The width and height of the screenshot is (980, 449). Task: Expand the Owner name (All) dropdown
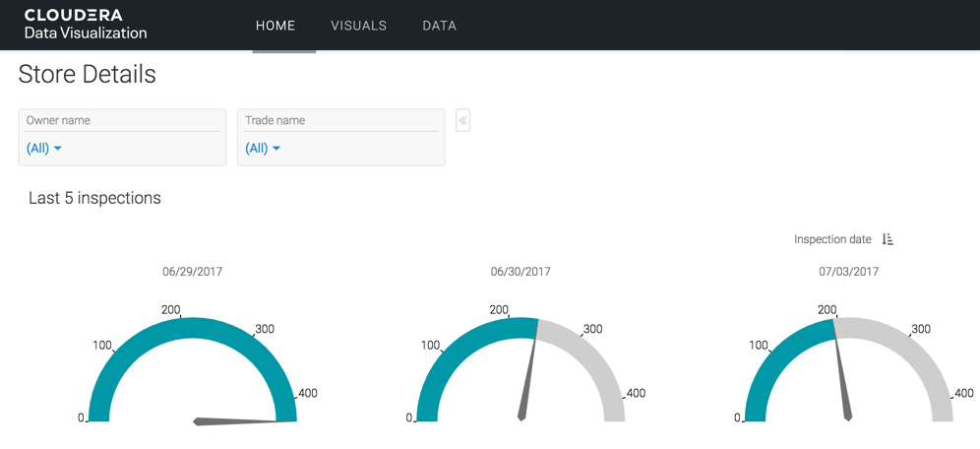pos(44,149)
